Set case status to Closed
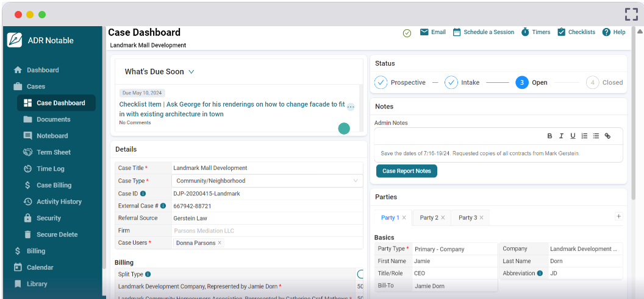This screenshot has height=299, width=644. 592,83
